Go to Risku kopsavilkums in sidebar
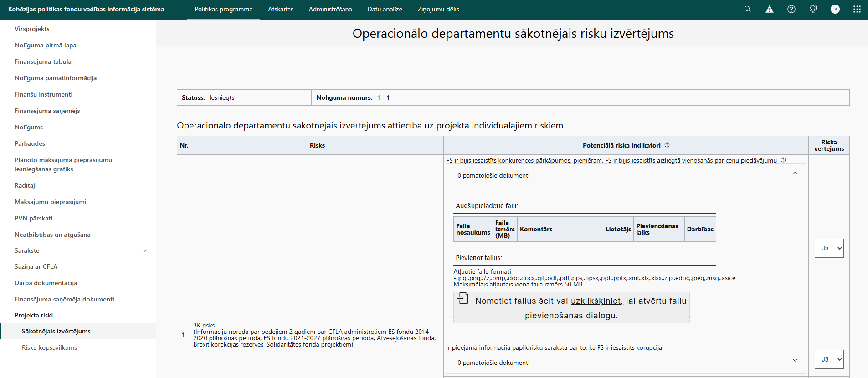This screenshot has height=378, width=868. pos(49,347)
